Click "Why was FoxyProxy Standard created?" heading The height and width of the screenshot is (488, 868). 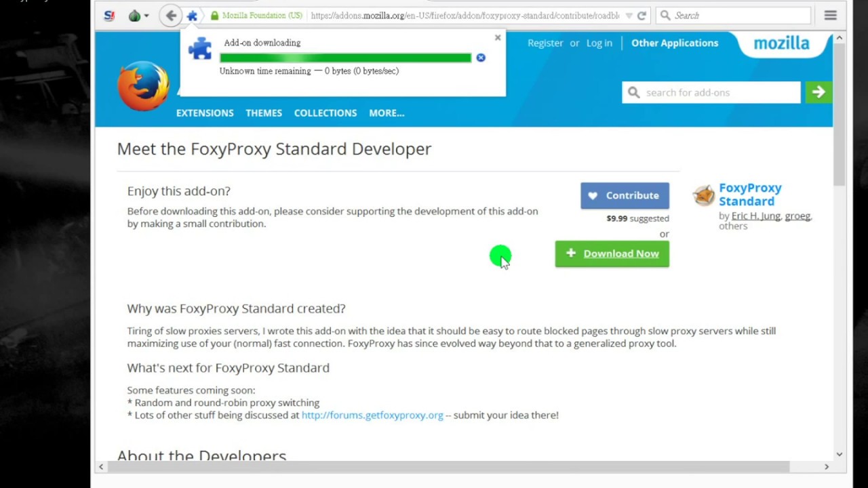pyautogui.click(x=236, y=308)
